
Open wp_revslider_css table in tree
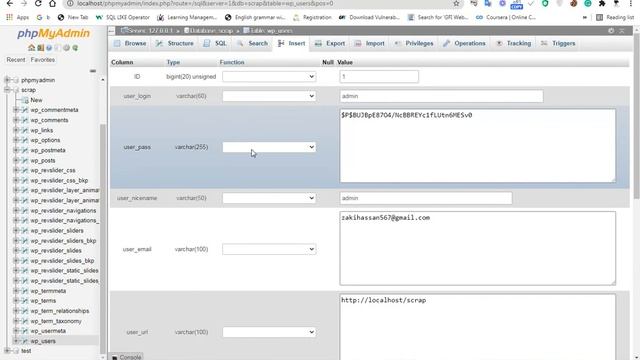tap(53, 170)
